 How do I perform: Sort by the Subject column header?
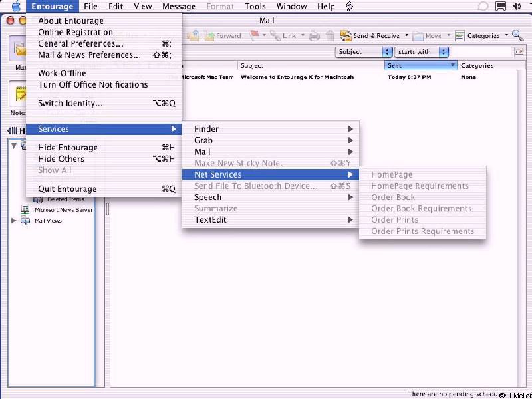coord(311,65)
